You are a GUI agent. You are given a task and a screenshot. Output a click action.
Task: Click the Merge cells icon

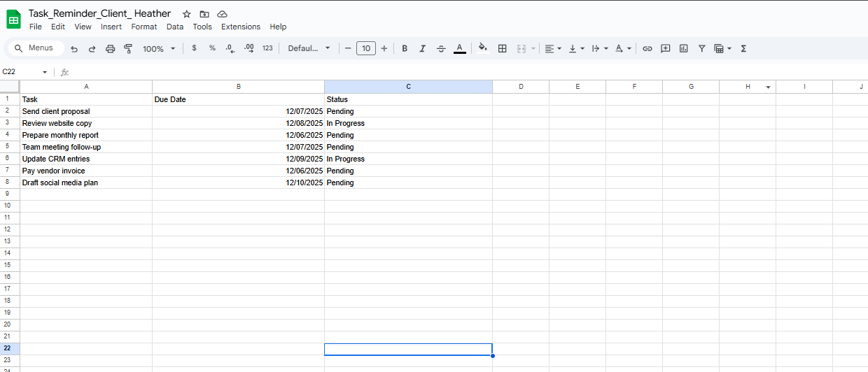521,48
